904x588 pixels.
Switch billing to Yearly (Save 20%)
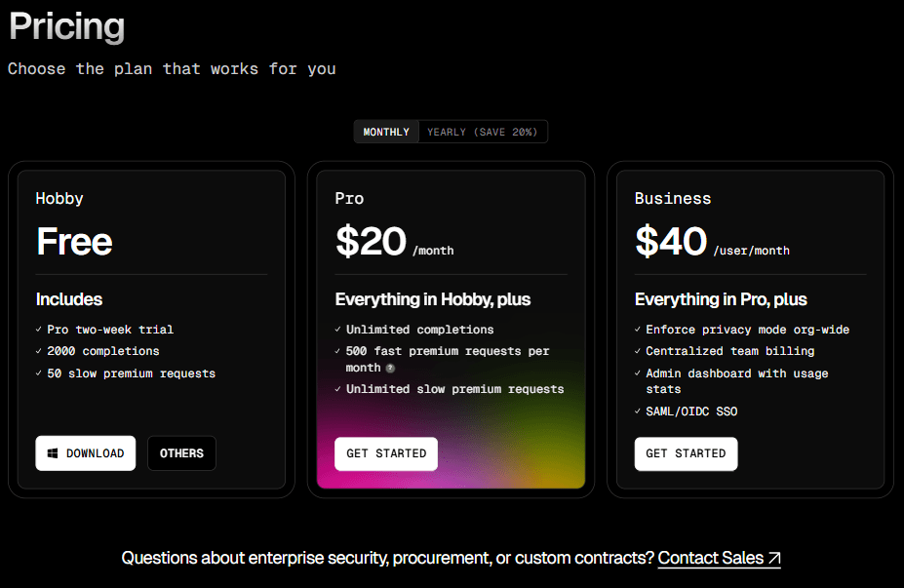pos(482,132)
